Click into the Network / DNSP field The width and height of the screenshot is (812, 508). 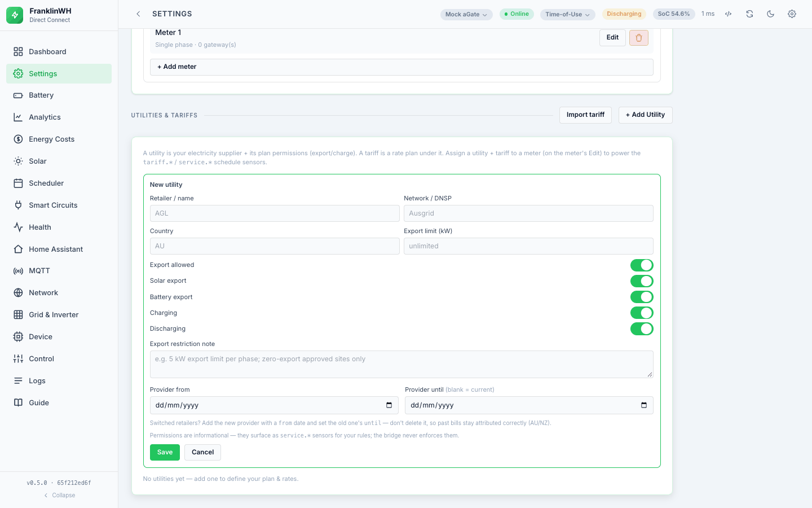point(528,213)
